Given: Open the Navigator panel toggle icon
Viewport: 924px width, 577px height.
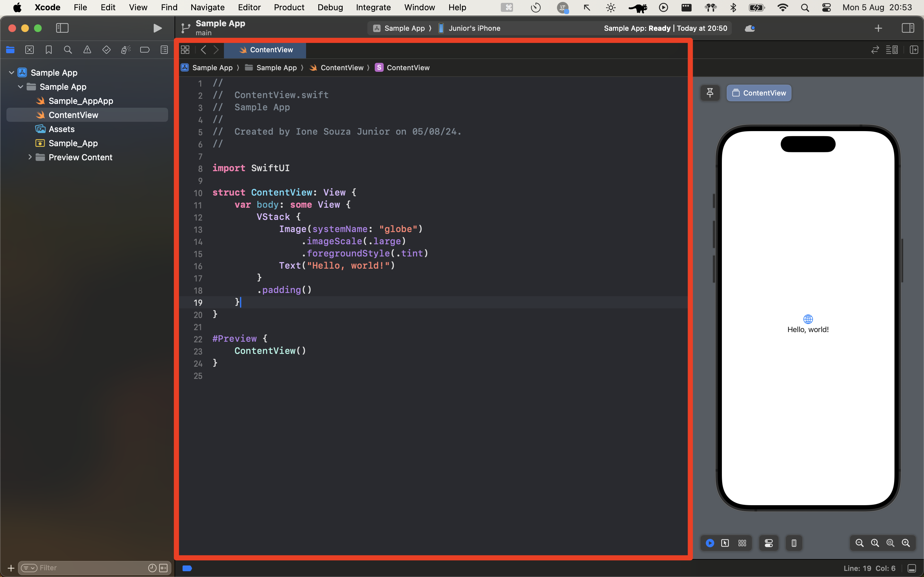Looking at the screenshot, I should tap(62, 28).
